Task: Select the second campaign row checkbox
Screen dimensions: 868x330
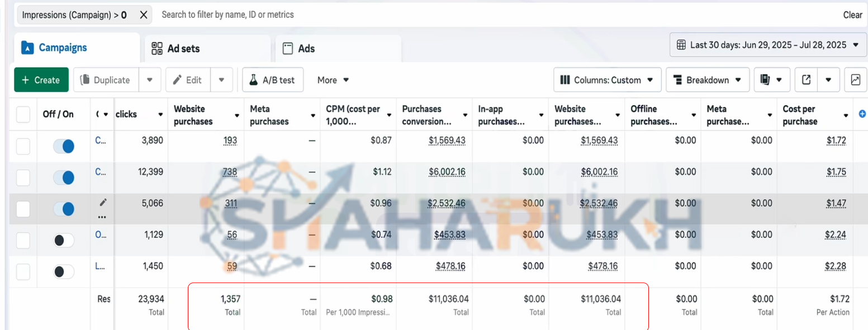Action: (23, 178)
